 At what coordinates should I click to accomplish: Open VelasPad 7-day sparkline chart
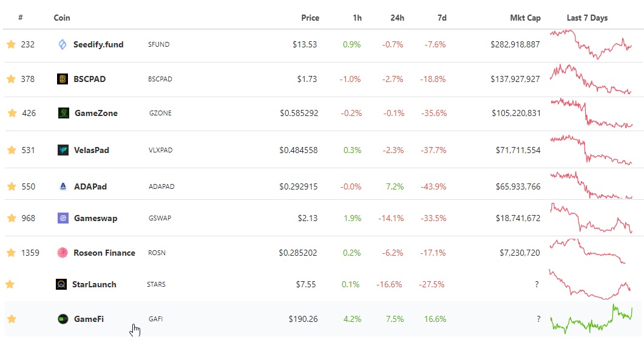[591, 150]
